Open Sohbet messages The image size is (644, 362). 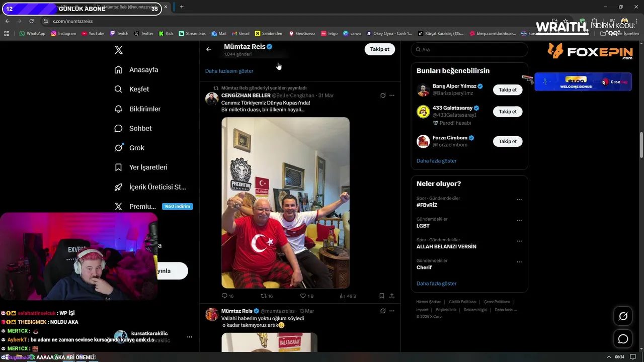(x=133, y=128)
